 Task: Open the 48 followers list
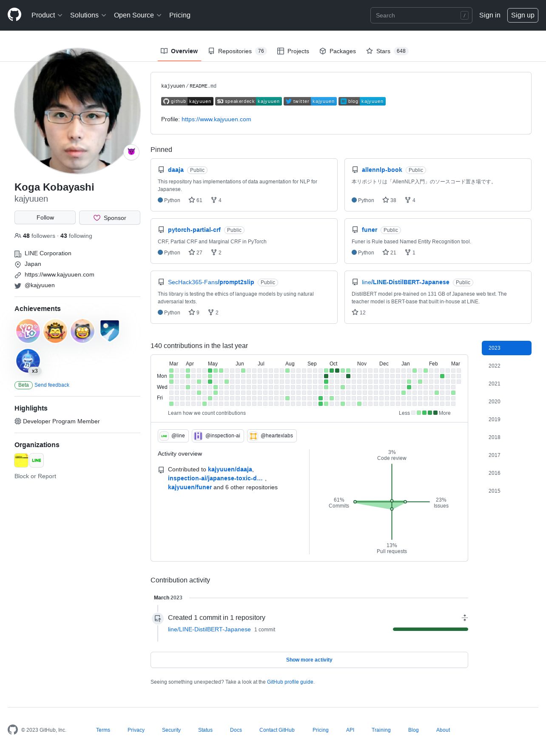39,236
